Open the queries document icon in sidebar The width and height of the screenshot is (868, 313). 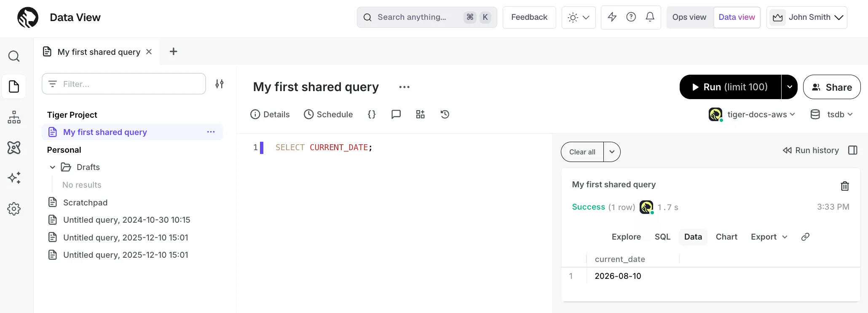14,86
